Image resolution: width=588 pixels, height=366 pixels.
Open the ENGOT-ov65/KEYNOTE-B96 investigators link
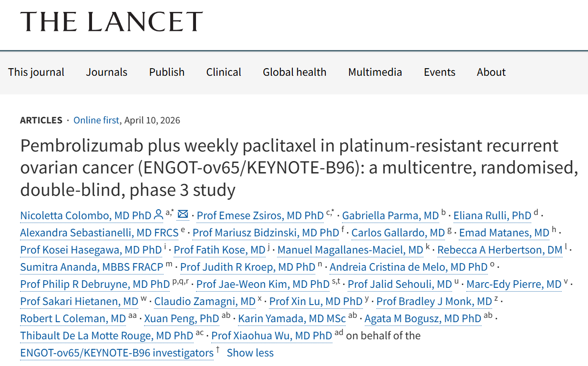[117, 353]
